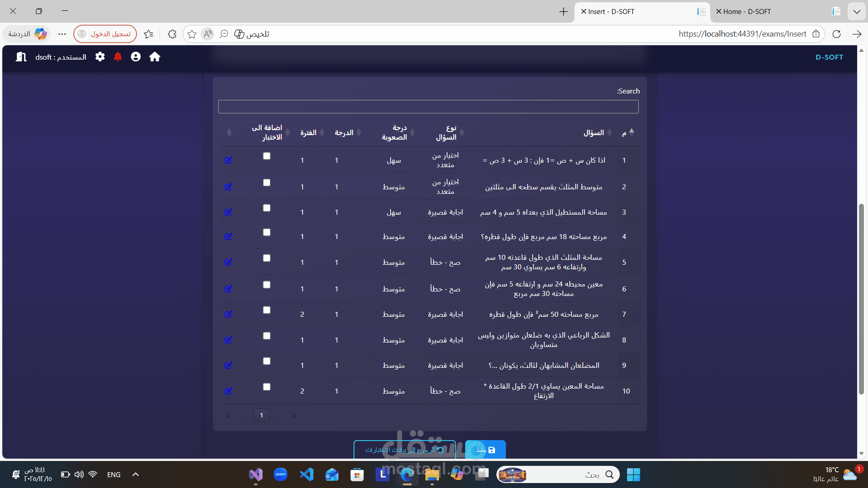Click edit icon for question 7

[228, 314]
